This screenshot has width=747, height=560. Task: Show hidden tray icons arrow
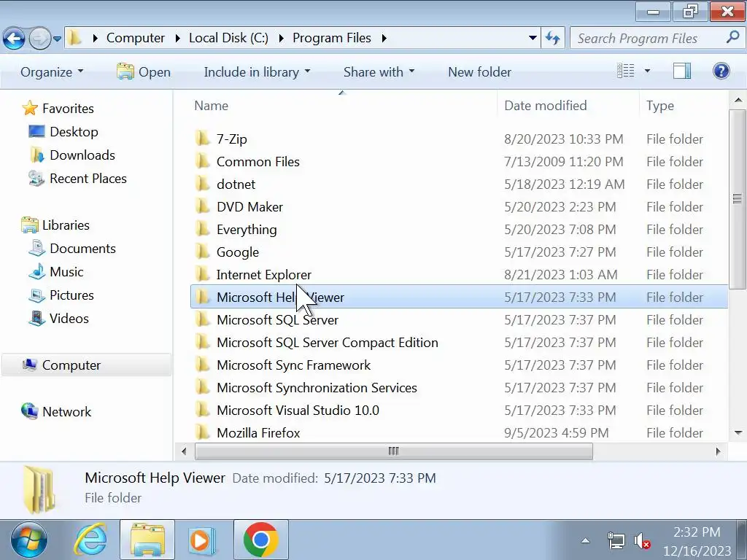click(586, 540)
